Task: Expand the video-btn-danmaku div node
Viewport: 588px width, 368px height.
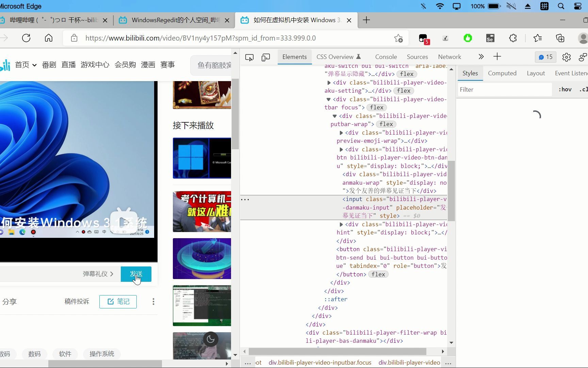Action: point(341,149)
